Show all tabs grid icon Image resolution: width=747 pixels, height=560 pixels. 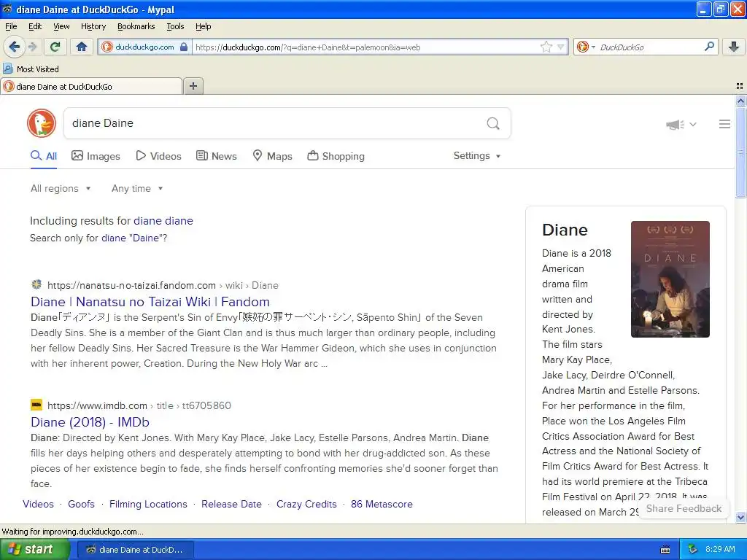coord(740,86)
